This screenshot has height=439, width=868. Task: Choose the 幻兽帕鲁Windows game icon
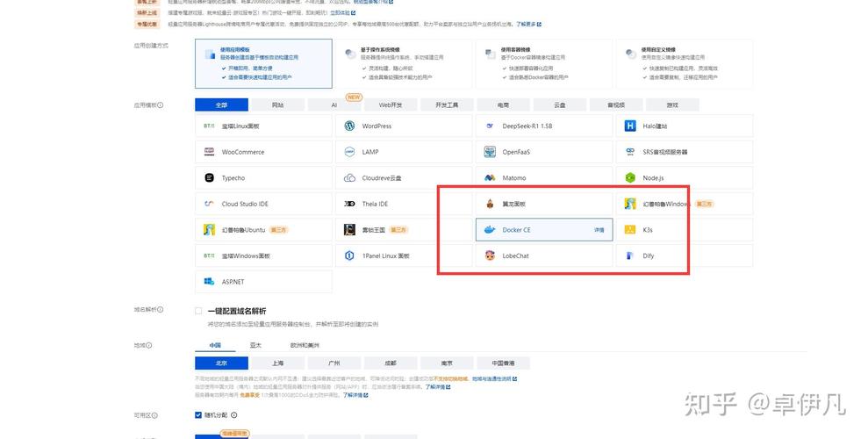tap(630, 204)
